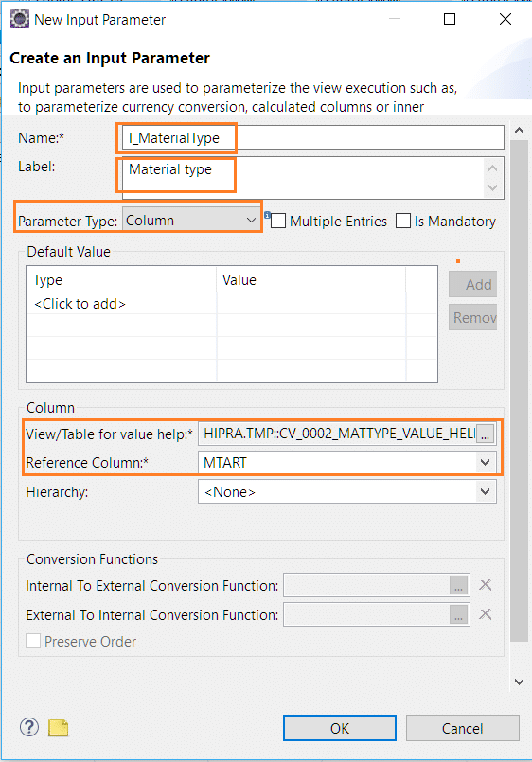532x762 pixels.
Task: Browse External To Internal Conversion Function
Action: 458,614
